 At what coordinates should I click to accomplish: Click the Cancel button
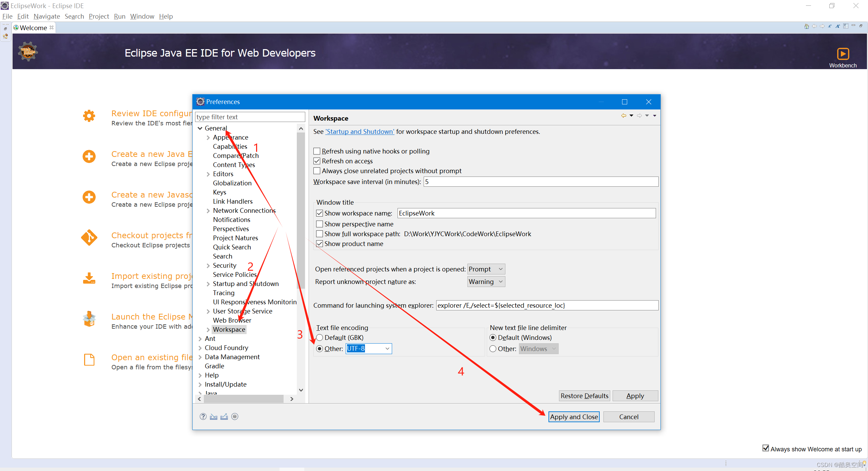coord(629,417)
